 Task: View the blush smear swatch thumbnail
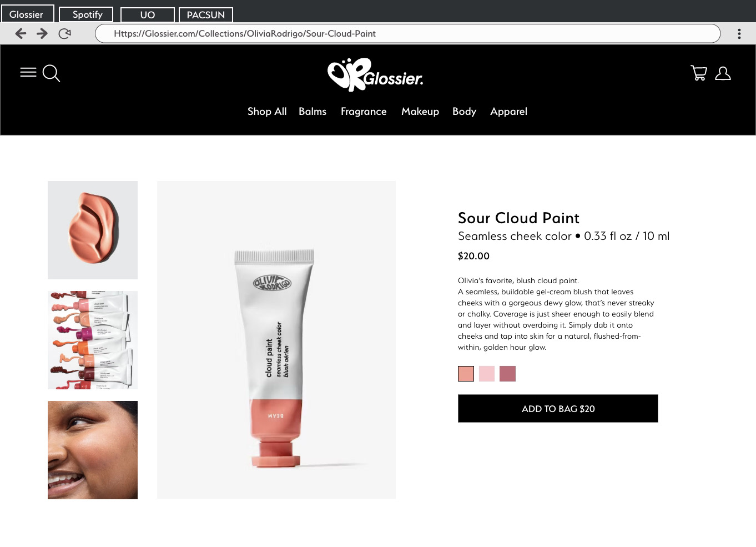(93, 230)
